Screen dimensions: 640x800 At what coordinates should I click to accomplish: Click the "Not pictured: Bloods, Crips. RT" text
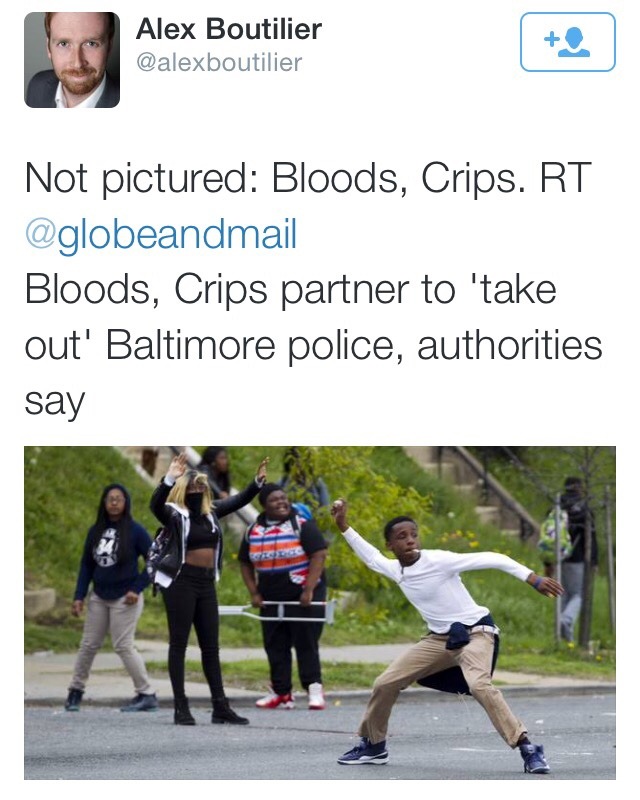tap(308, 178)
